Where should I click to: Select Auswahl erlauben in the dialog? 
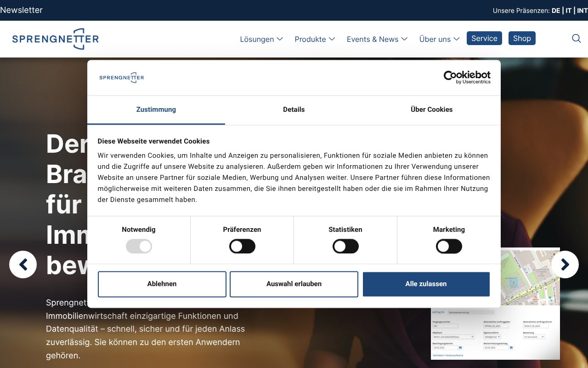(294, 284)
